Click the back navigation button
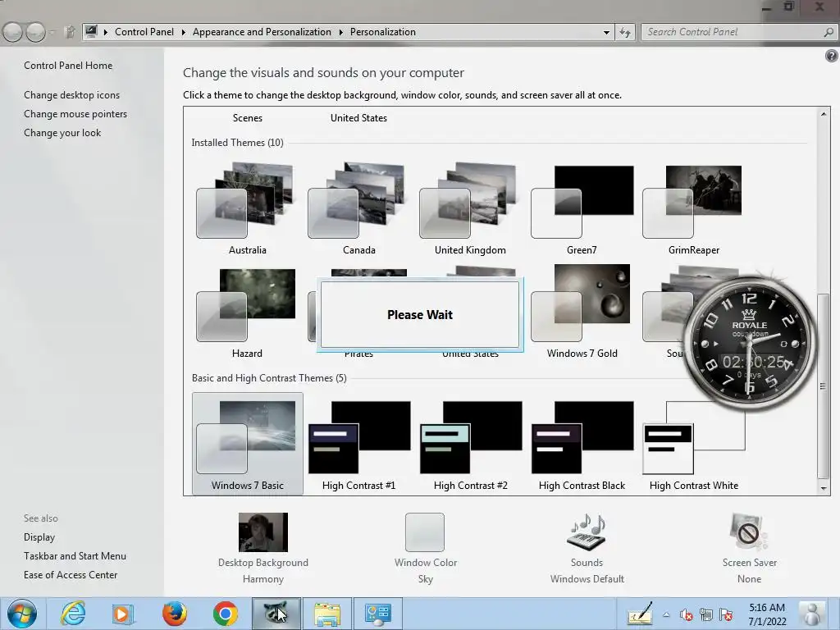The height and width of the screenshot is (630, 840). click(x=13, y=32)
